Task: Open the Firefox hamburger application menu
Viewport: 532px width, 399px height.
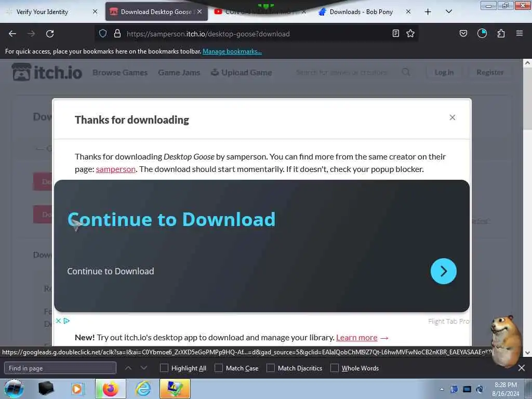Action: coord(520,33)
